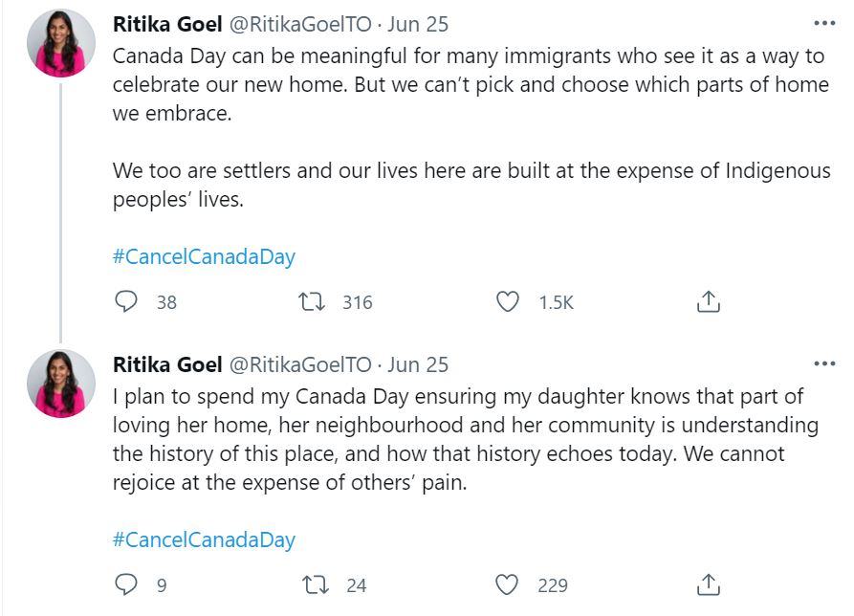Retweet the second tweet with 24 retweets
Image resolution: width=854 pixels, height=616 pixels.
tap(316, 585)
